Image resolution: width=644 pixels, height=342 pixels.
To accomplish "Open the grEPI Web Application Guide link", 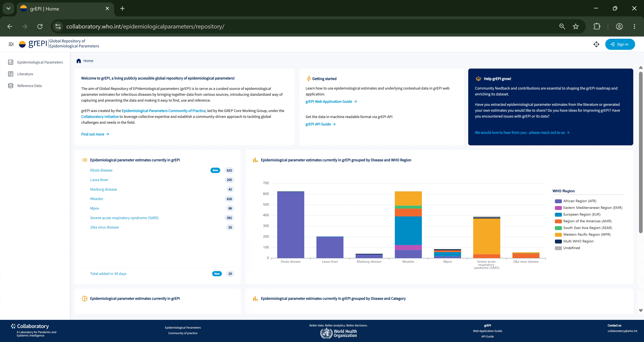I will click(331, 101).
